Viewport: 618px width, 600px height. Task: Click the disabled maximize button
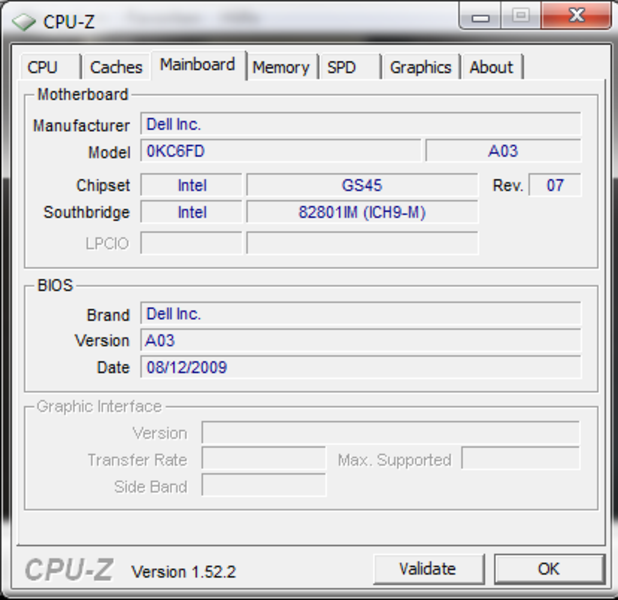521,16
